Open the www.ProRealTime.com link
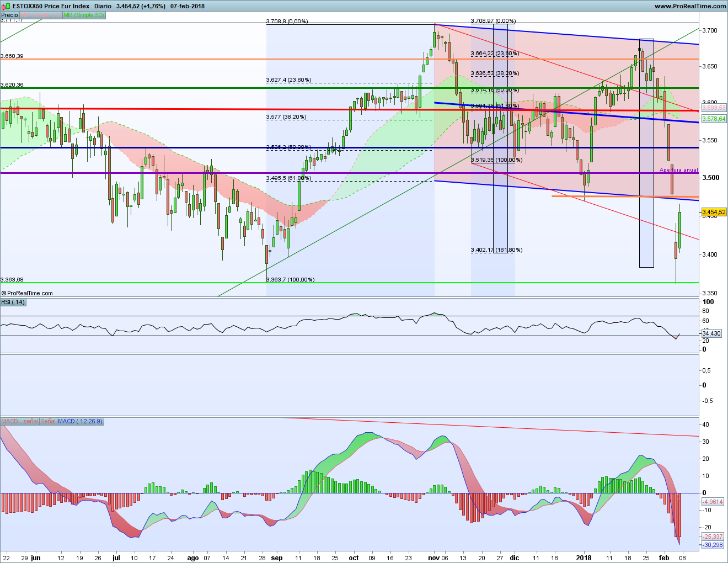The width and height of the screenshot is (728, 563). 690,6
